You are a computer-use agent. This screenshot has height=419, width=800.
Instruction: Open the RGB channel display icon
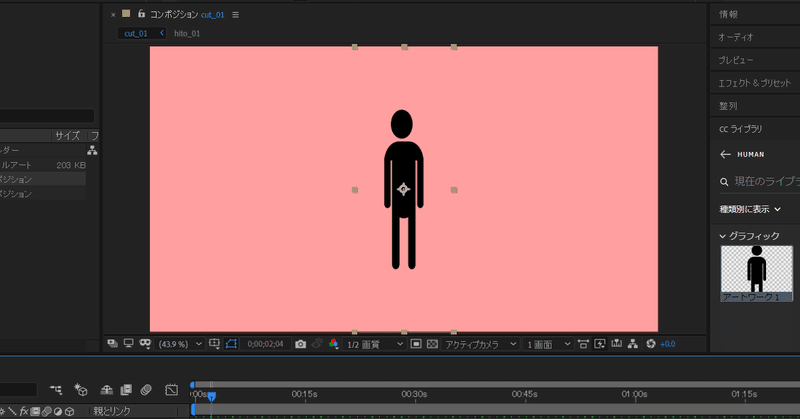pyautogui.click(x=334, y=344)
